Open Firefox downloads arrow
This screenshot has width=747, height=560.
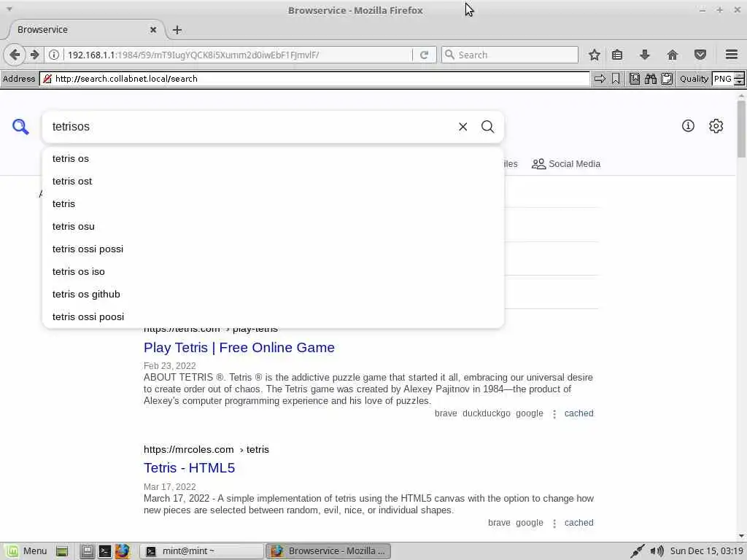coord(645,55)
